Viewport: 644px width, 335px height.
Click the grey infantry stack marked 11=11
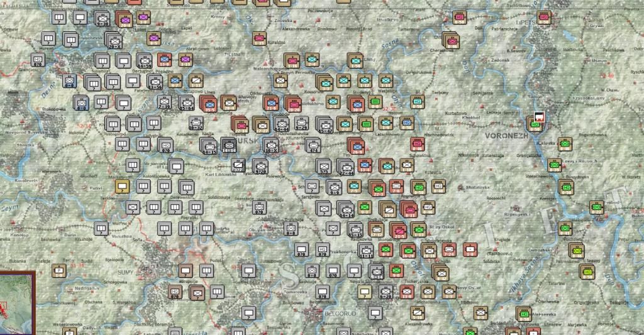click(365, 250)
